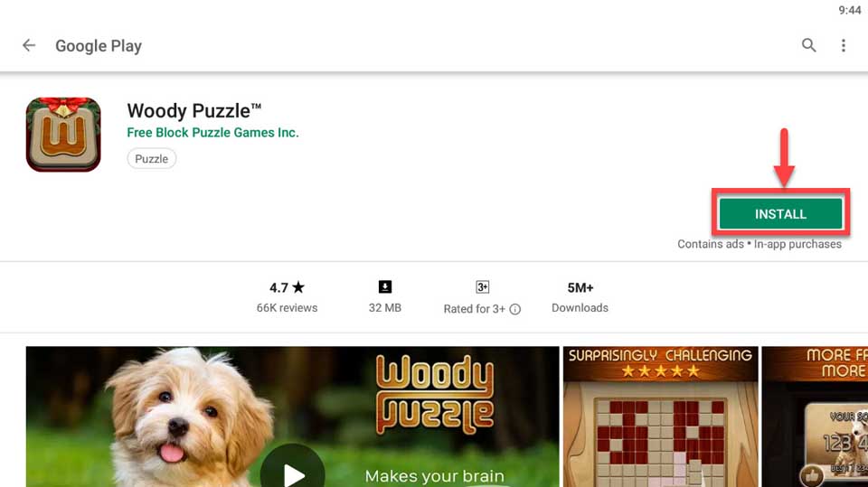868x487 pixels.
Task: Open the Surprisingly Challenging screenshot
Action: pyautogui.click(x=660, y=417)
